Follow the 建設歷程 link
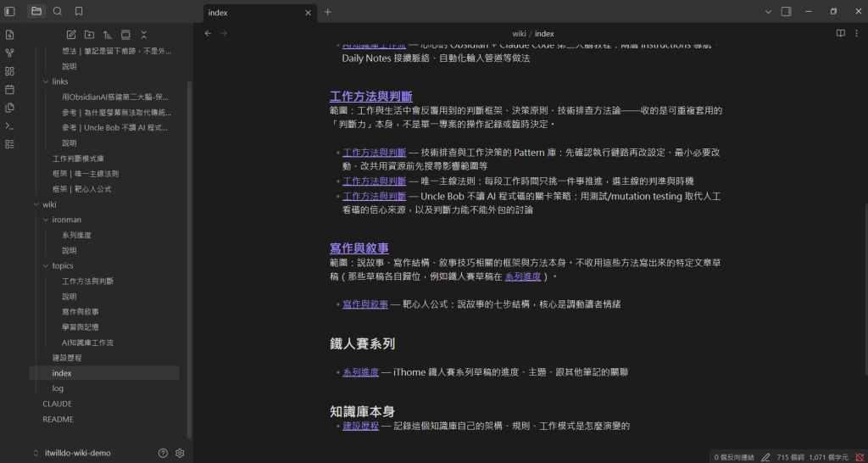Image resolution: width=868 pixels, height=463 pixels. [x=360, y=426]
